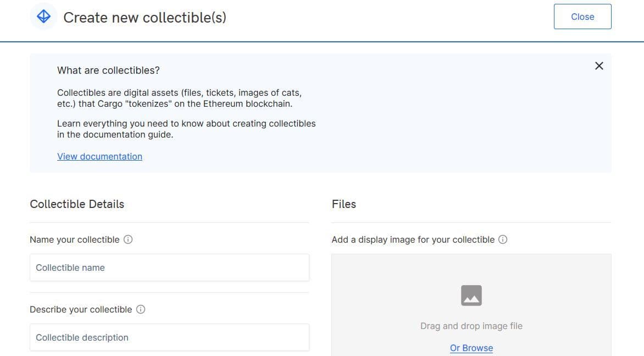Click the 'Or Browse' link
The width and height of the screenshot is (644, 356).
[471, 348]
